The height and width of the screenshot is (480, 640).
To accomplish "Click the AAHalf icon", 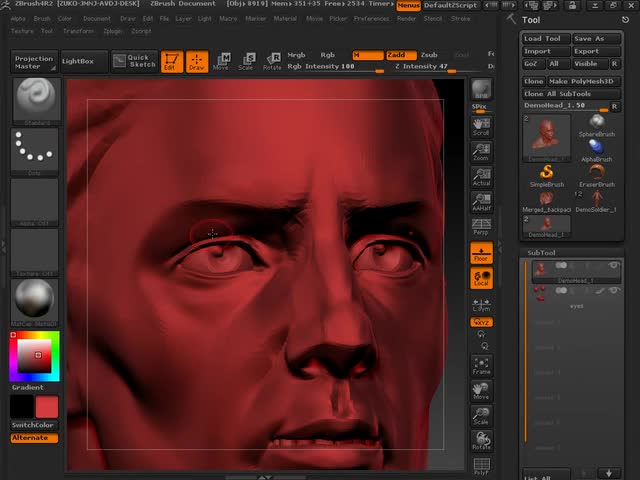I will click(482, 202).
